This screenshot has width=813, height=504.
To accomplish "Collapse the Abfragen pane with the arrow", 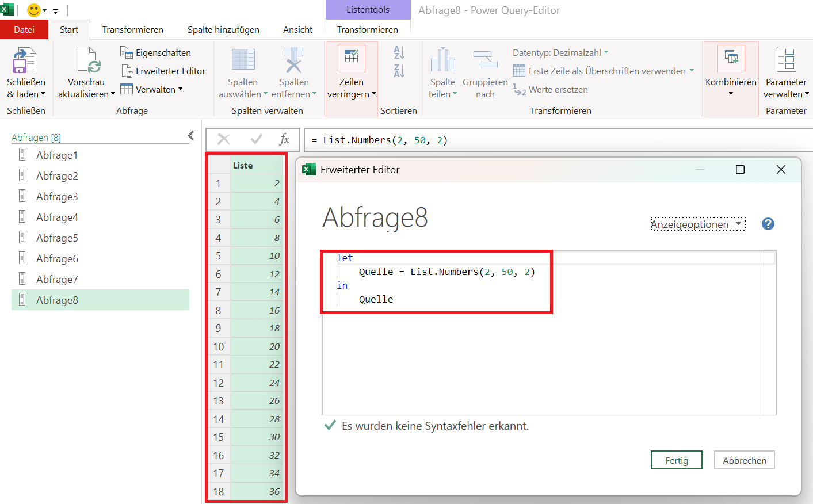I will pos(190,136).
